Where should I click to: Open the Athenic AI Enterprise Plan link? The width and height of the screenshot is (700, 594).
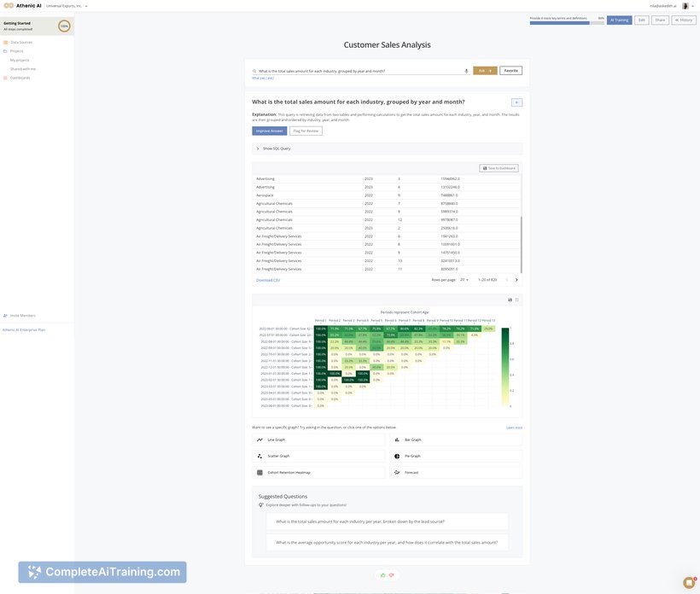[x=24, y=330]
